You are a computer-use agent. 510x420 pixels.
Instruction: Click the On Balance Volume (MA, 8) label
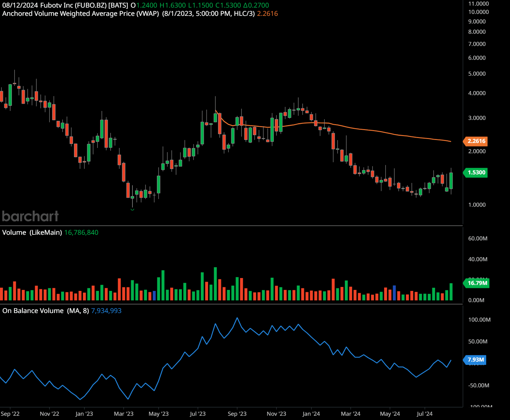click(x=46, y=311)
